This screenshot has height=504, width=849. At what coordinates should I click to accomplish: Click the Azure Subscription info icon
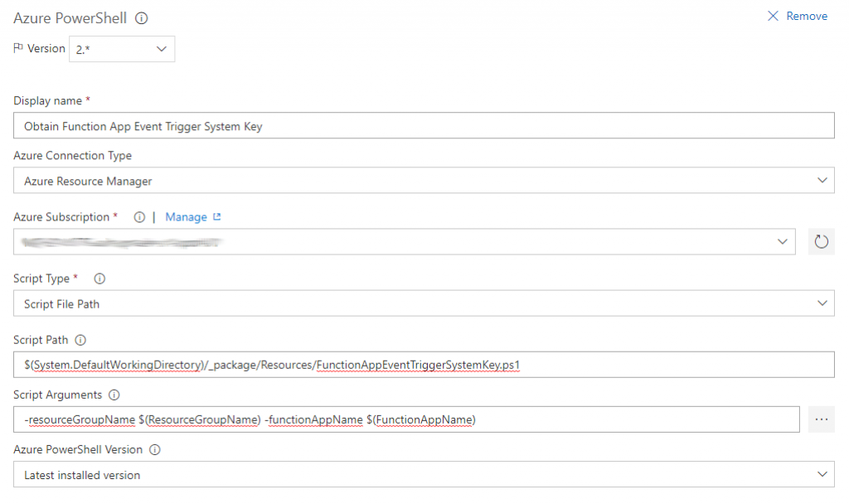click(139, 217)
